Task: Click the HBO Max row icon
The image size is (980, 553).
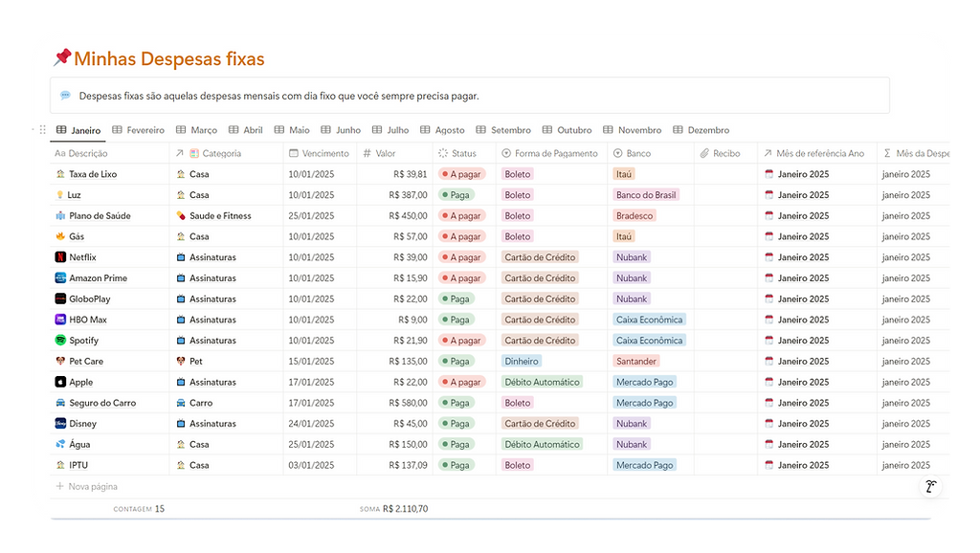Action: [x=60, y=320]
